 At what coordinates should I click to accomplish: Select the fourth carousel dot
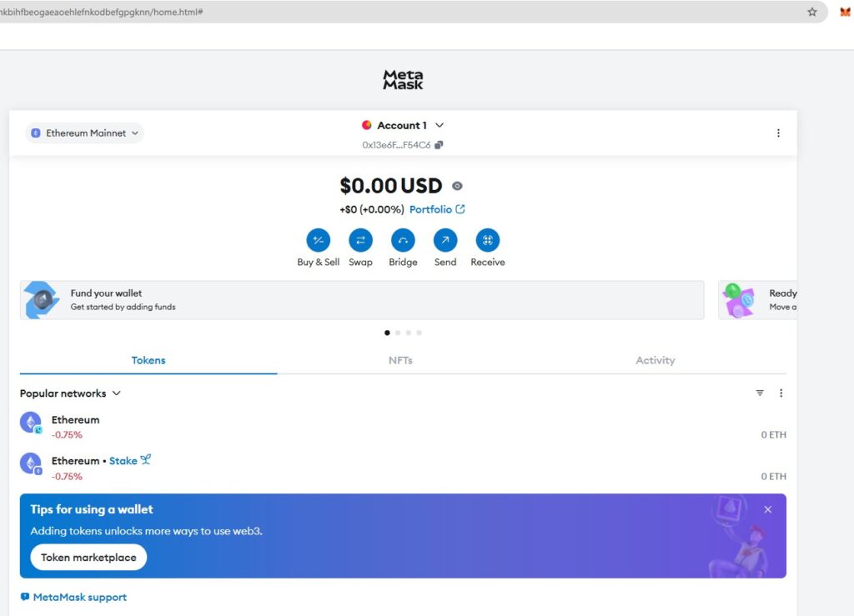click(419, 333)
